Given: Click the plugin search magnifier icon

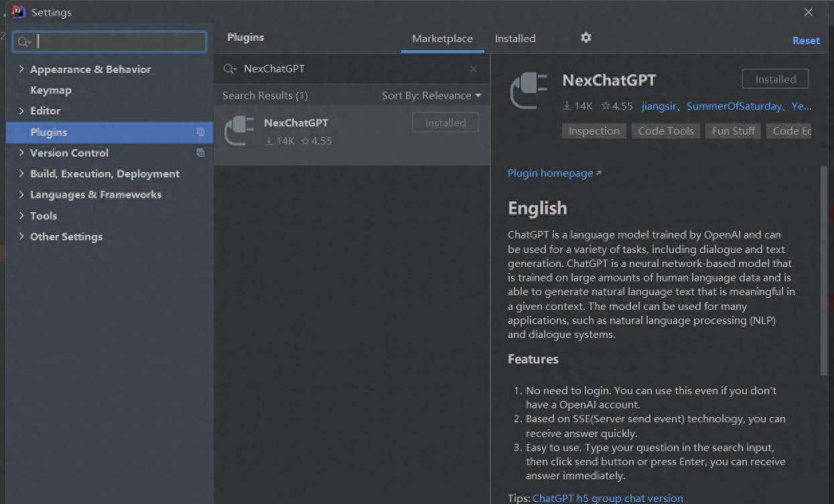Looking at the screenshot, I should point(229,69).
